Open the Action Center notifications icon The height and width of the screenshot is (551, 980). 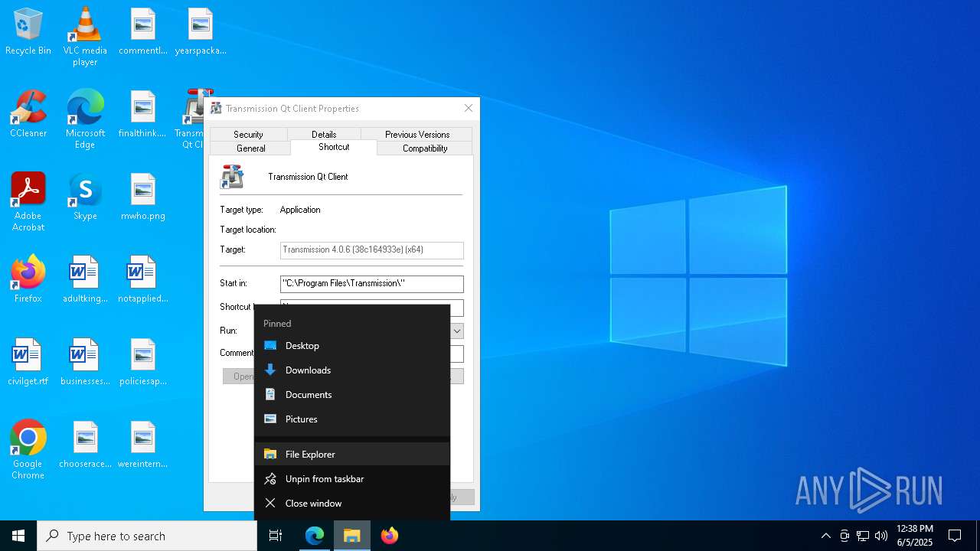click(955, 536)
